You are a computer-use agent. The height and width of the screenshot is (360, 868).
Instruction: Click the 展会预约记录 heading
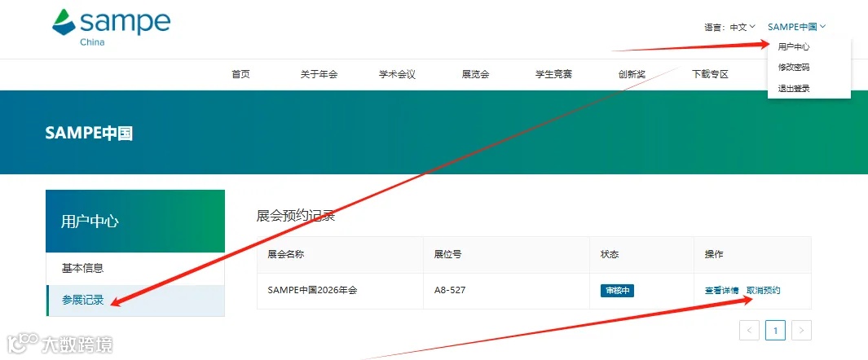click(x=296, y=216)
